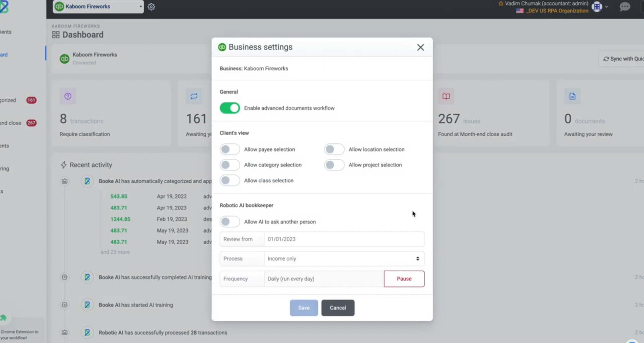Open the Uncategorized sidebar item with 161 badge

(18, 100)
